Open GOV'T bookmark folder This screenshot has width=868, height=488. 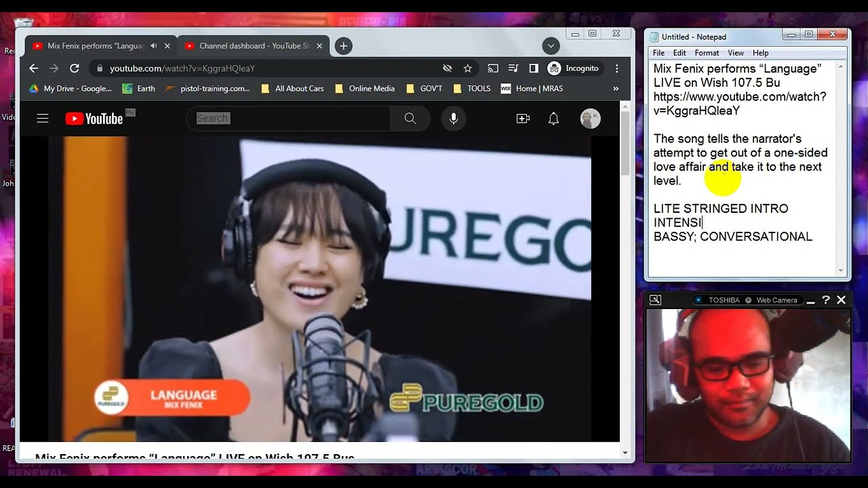tap(424, 88)
